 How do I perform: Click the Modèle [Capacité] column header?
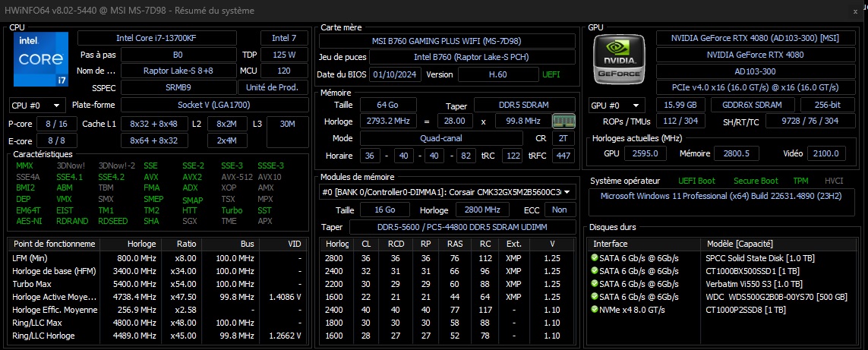[778, 244]
